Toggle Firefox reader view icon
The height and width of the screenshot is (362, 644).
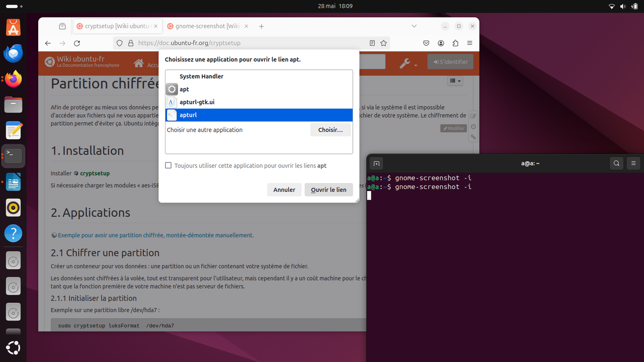(372, 43)
